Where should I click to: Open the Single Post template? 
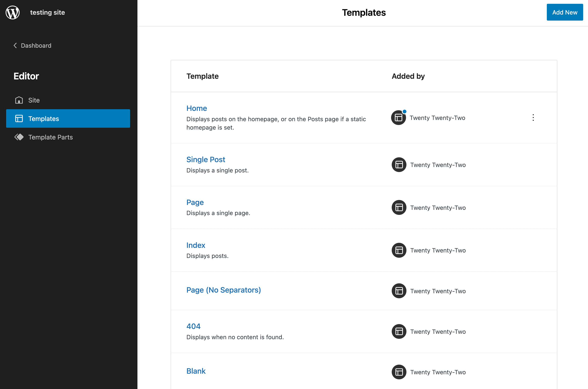pos(206,159)
